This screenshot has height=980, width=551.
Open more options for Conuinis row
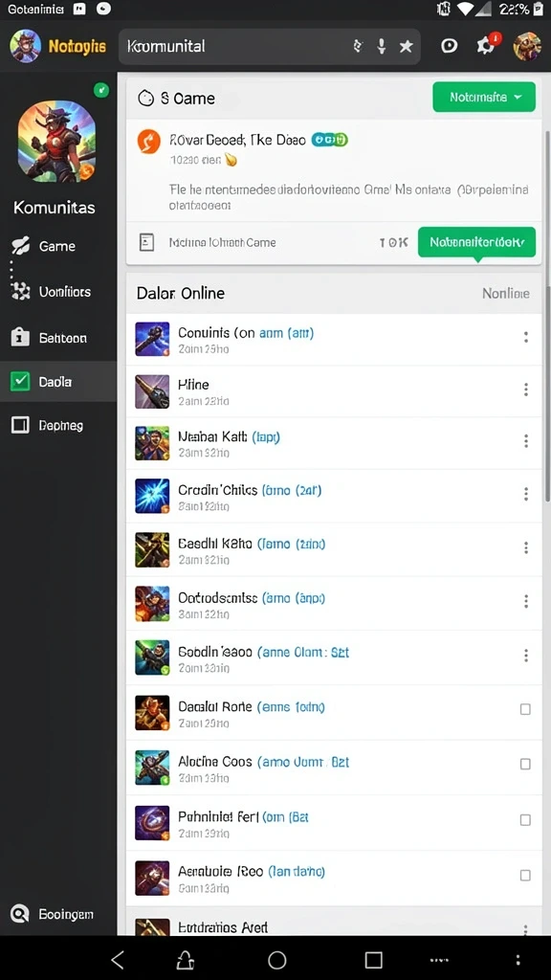pos(526,338)
